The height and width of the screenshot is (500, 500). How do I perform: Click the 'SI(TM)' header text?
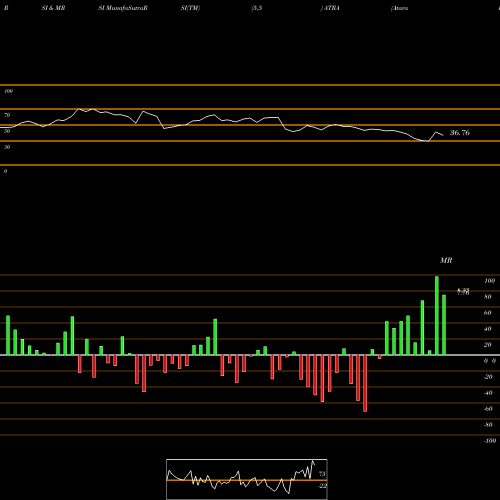coord(190,8)
